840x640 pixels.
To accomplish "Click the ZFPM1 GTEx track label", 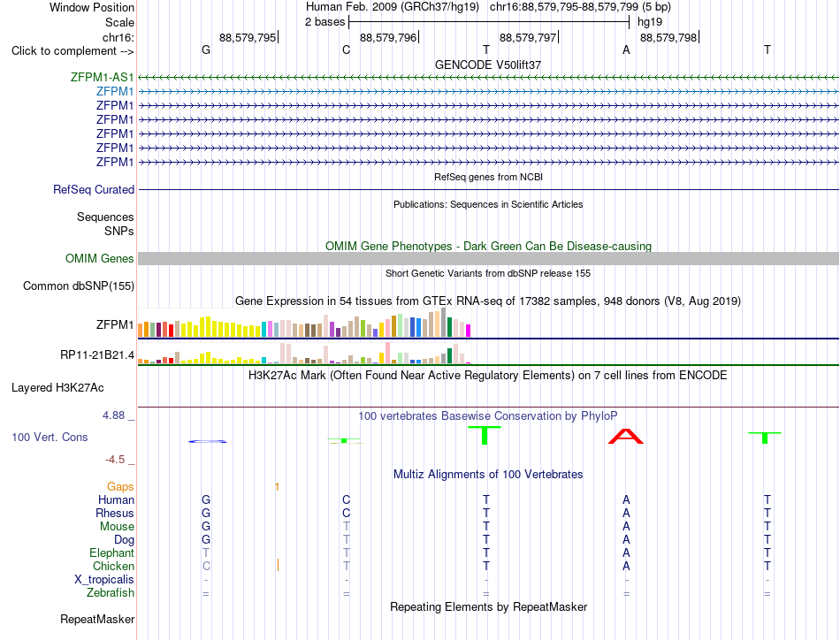I will pos(115,325).
